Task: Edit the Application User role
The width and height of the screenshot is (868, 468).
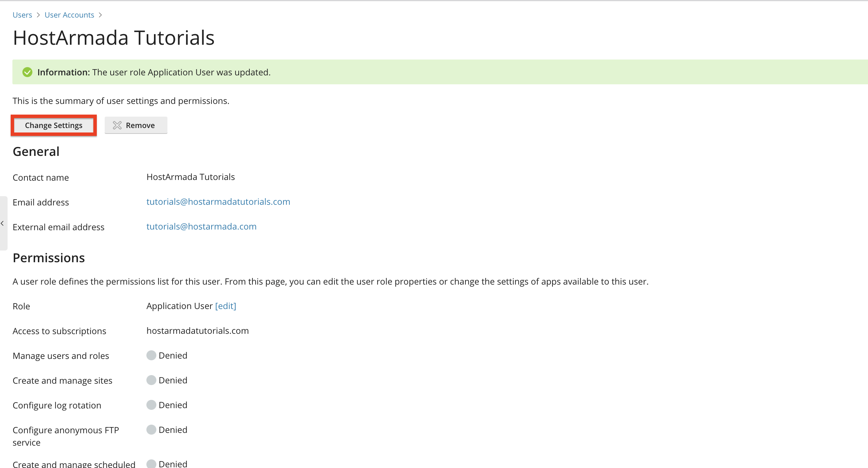Action: pos(226,306)
